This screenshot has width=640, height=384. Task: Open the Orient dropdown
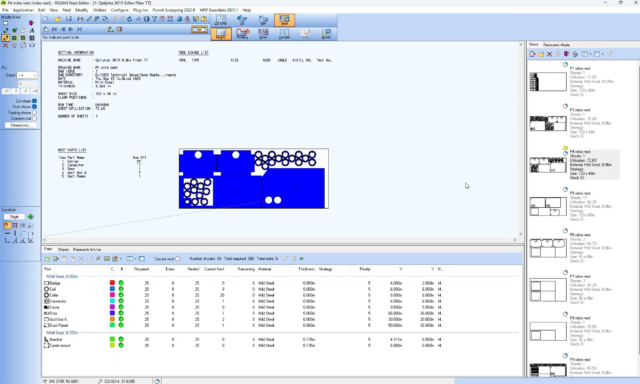(x=27, y=75)
